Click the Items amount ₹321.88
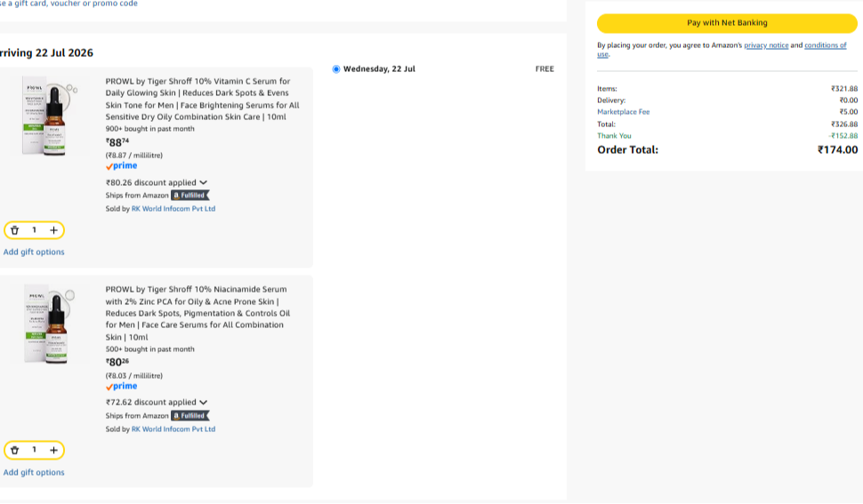Viewport: 863px width, 504px height. point(844,89)
